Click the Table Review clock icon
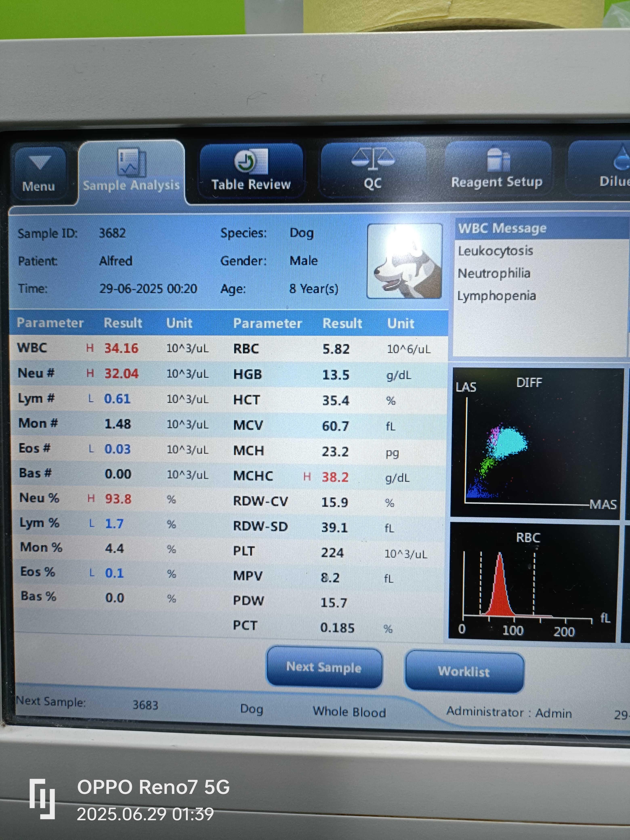630x840 pixels. [251, 161]
